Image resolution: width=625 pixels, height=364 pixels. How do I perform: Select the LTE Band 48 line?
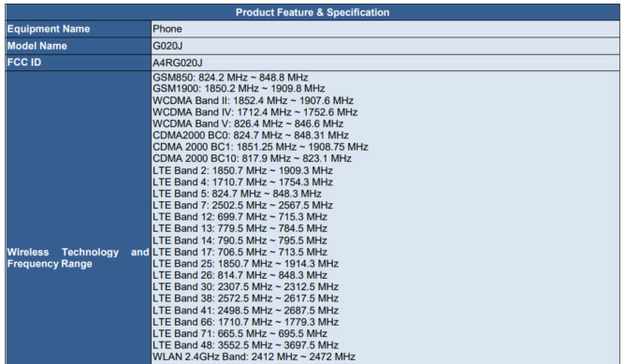tap(245, 345)
